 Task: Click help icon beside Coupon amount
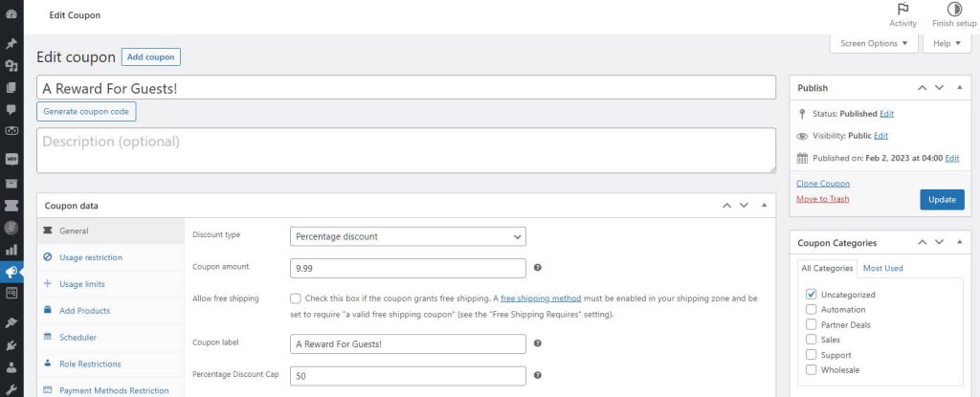click(538, 268)
